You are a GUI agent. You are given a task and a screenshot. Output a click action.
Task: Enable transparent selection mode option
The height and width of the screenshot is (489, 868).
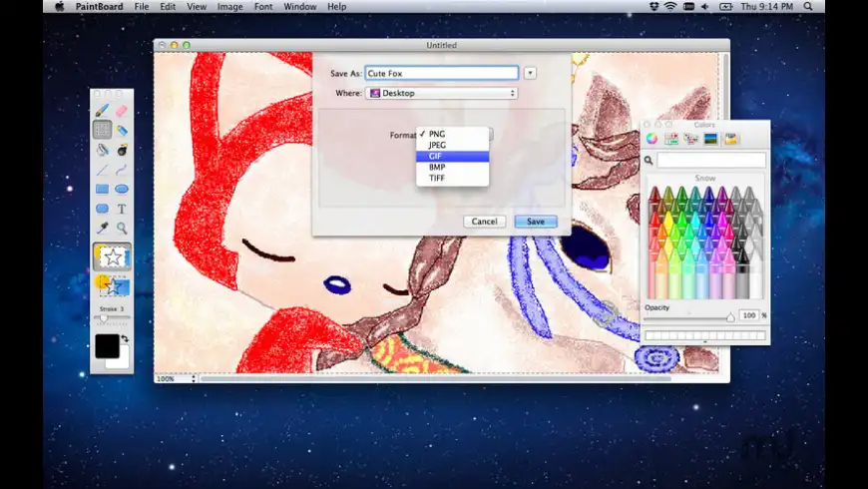click(x=113, y=285)
